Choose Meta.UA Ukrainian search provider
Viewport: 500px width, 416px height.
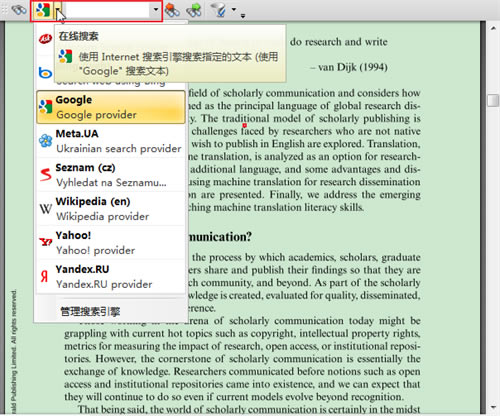coord(111,141)
